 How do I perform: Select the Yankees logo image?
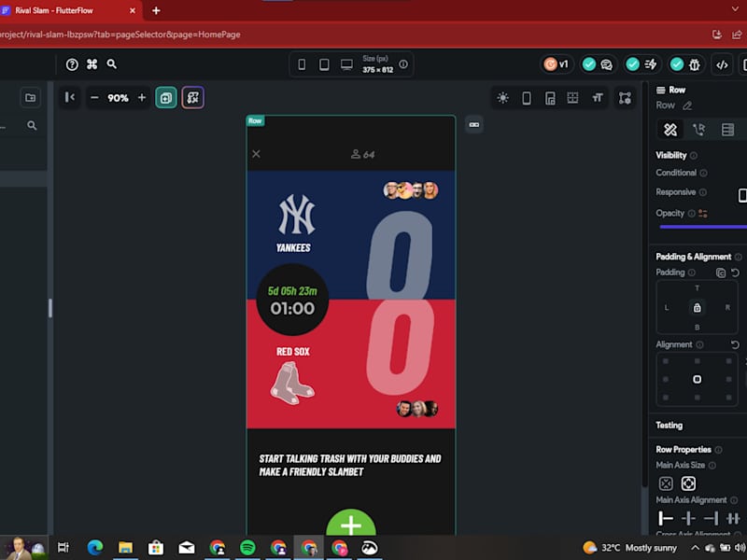(297, 215)
